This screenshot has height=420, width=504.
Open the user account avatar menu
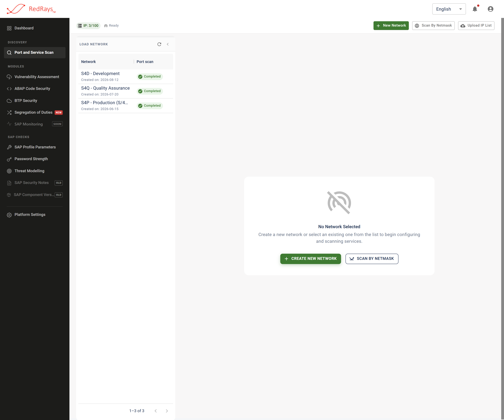pyautogui.click(x=490, y=9)
